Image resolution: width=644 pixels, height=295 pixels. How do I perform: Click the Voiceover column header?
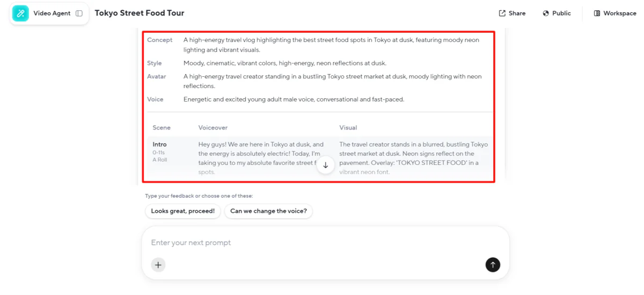tap(213, 128)
